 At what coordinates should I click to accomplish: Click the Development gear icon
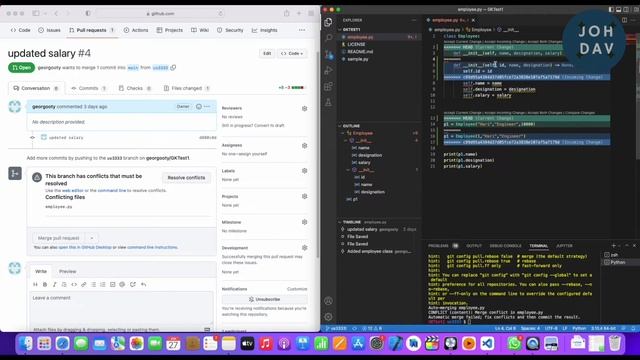[304, 248]
